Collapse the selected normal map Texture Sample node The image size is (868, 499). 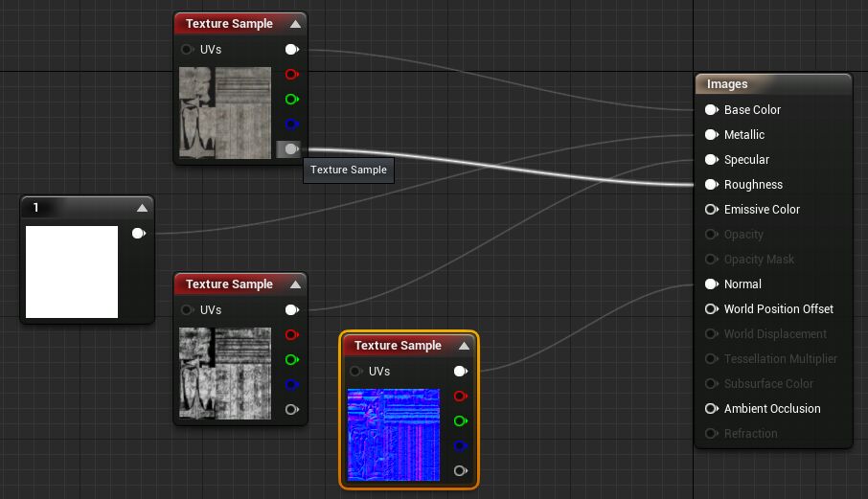point(464,346)
